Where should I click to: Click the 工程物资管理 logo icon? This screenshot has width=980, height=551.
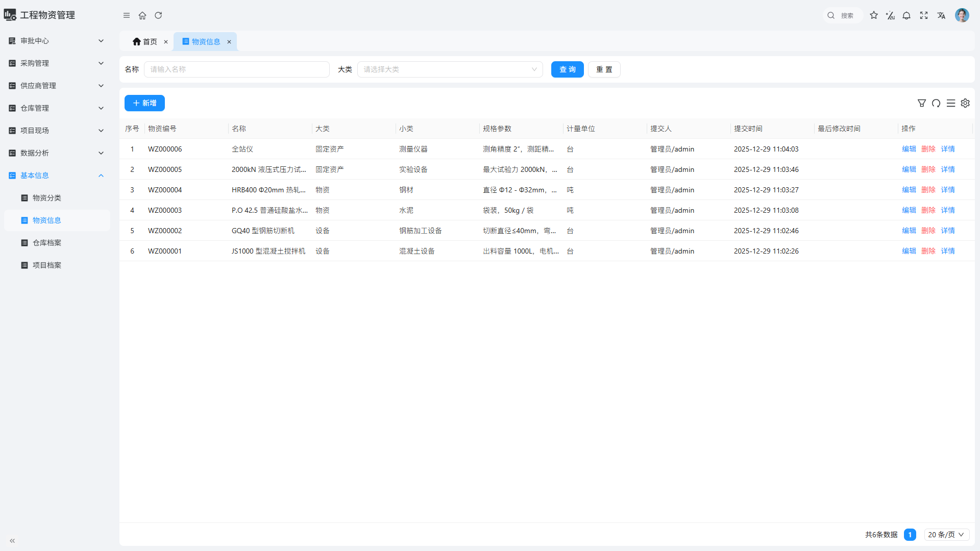click(x=10, y=15)
